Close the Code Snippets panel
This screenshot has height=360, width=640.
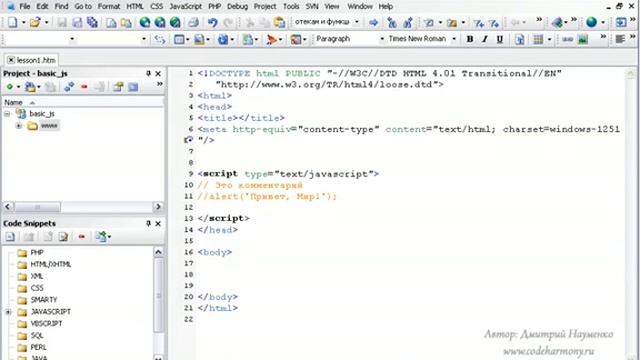pos(158,224)
